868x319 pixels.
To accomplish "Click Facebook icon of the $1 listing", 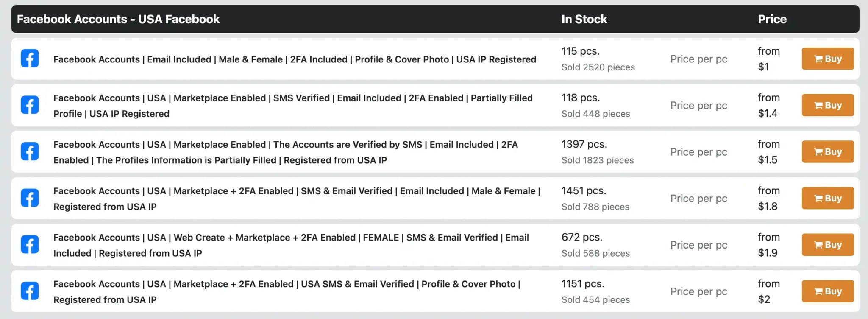I will [30, 59].
